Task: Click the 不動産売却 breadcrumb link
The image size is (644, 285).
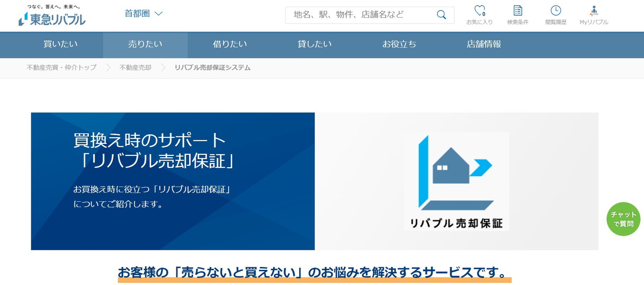Action: click(x=135, y=67)
